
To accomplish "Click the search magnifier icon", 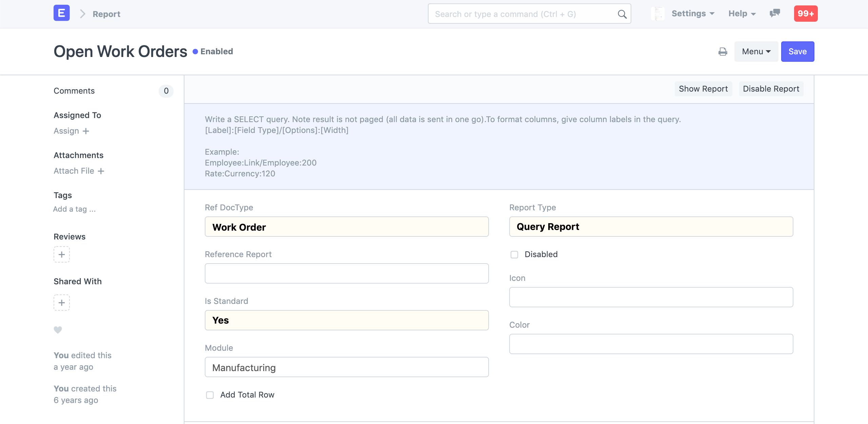I will 623,14.
